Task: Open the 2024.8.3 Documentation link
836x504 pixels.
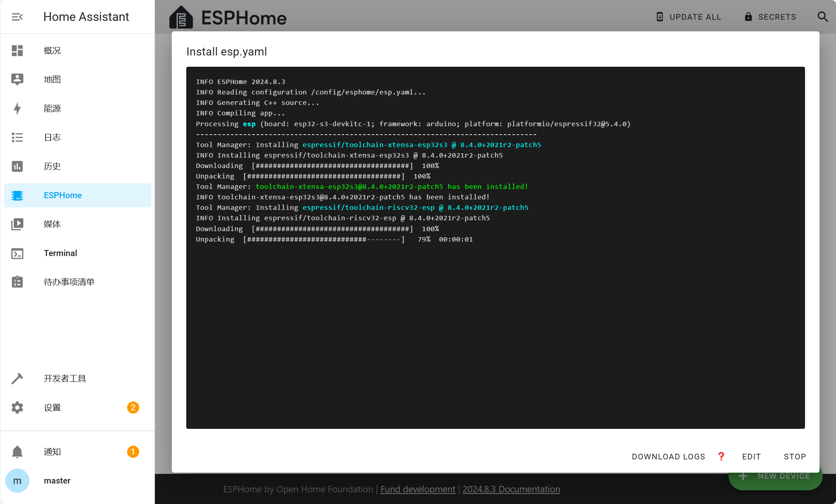Action: (511, 489)
